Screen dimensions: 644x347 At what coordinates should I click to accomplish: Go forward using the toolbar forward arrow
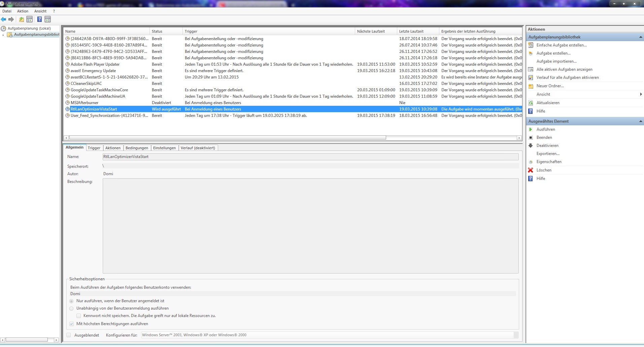point(11,20)
